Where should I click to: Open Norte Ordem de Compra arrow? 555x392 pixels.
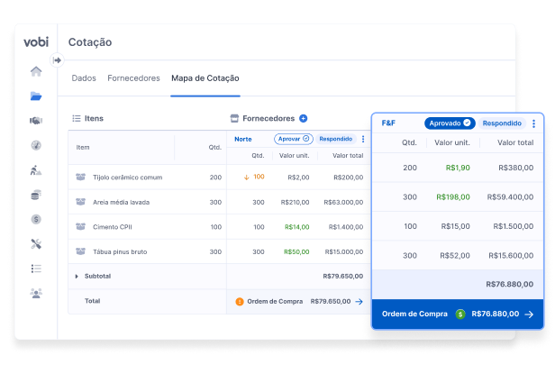pyautogui.click(x=359, y=302)
